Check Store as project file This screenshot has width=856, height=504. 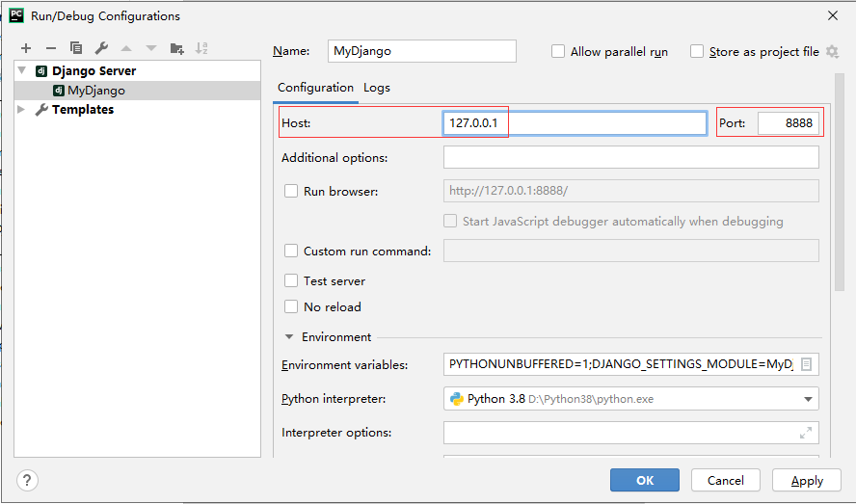tap(697, 51)
